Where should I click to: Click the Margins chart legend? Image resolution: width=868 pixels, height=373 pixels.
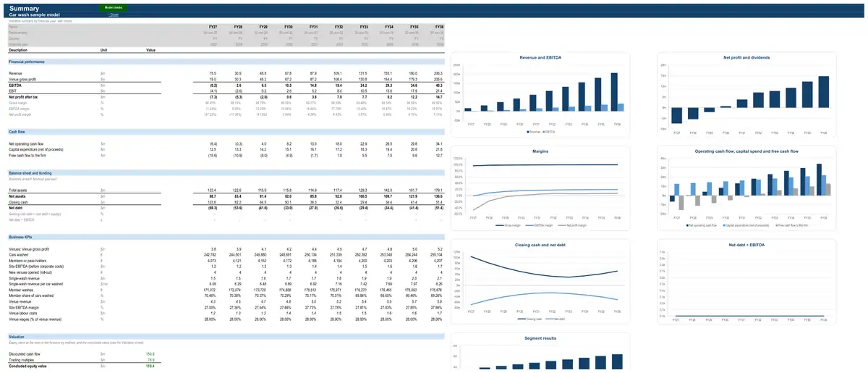coord(540,225)
